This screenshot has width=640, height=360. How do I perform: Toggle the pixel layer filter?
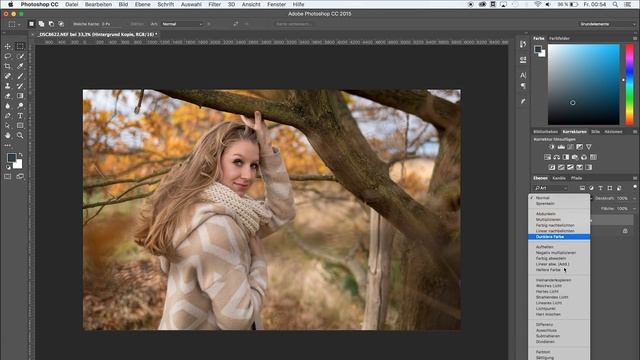(x=582, y=188)
